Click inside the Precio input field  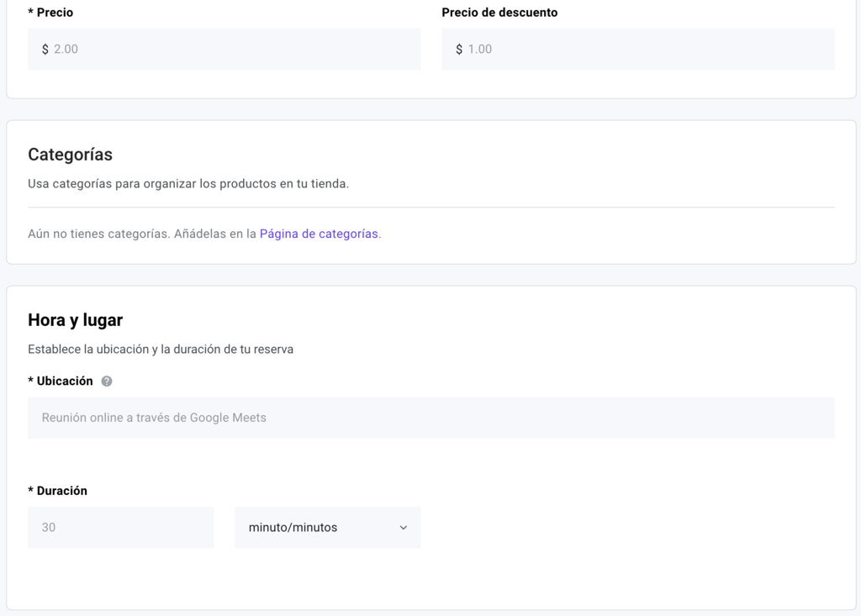pos(224,49)
